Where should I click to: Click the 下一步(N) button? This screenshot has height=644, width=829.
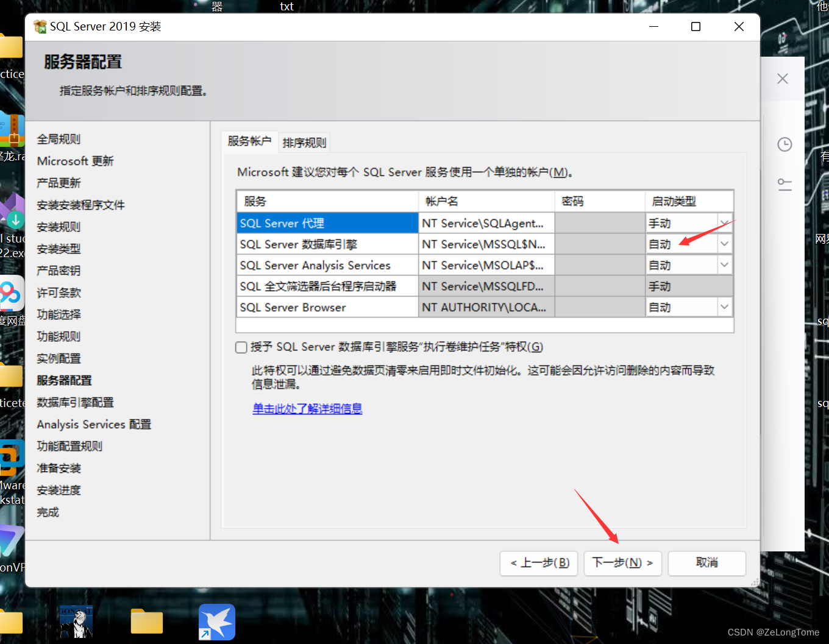tap(622, 563)
